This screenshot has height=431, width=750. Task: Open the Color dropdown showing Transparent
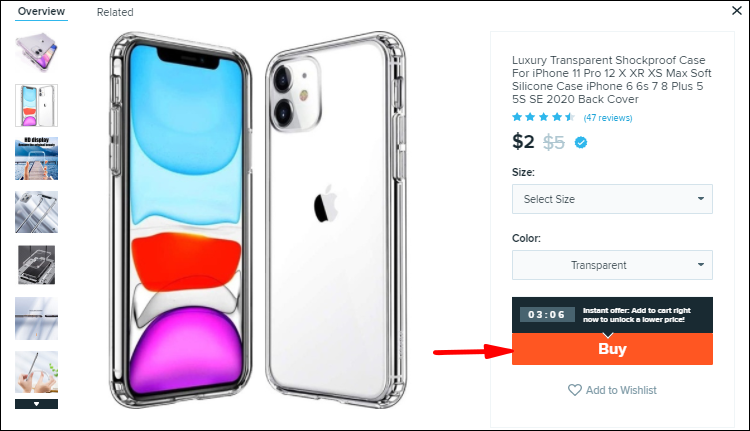612,265
